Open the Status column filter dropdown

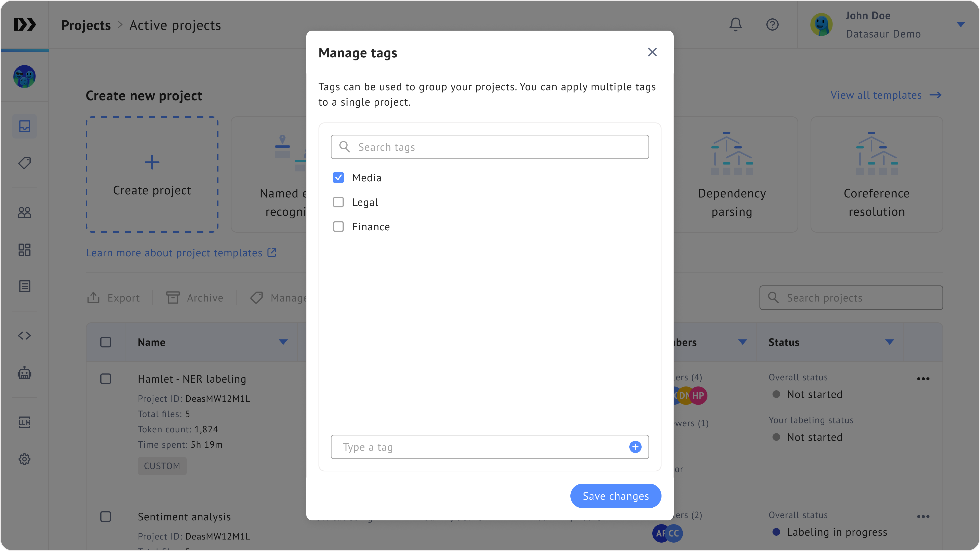pos(889,342)
